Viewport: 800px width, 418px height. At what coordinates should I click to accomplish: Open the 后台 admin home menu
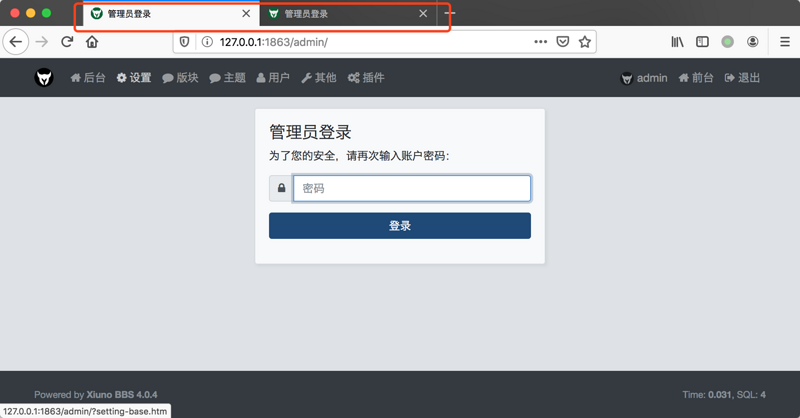click(x=88, y=78)
